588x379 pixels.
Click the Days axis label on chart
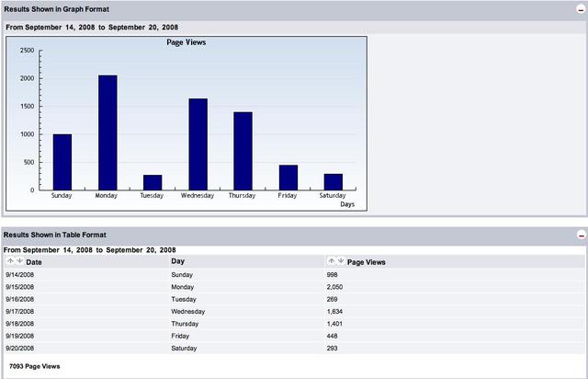[x=347, y=204]
